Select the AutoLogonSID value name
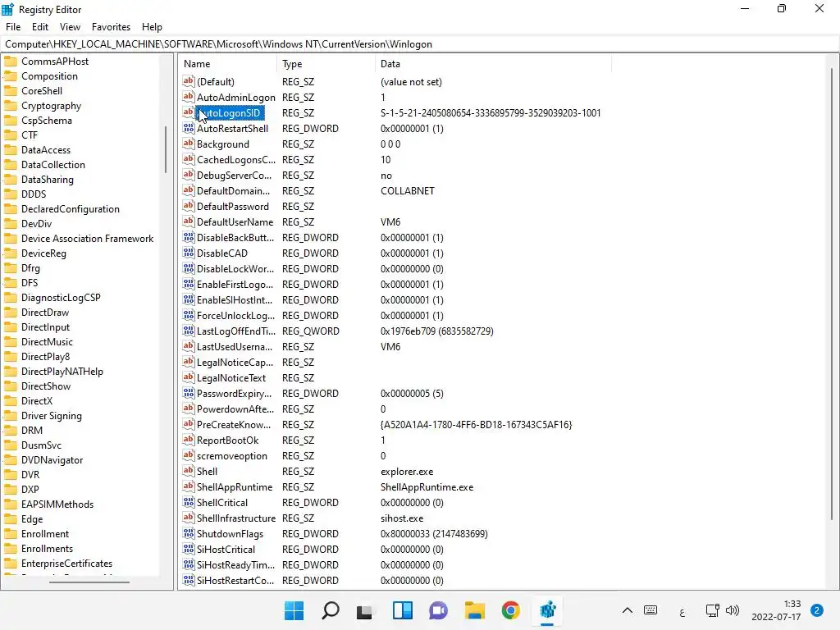840x630 pixels. (x=230, y=113)
